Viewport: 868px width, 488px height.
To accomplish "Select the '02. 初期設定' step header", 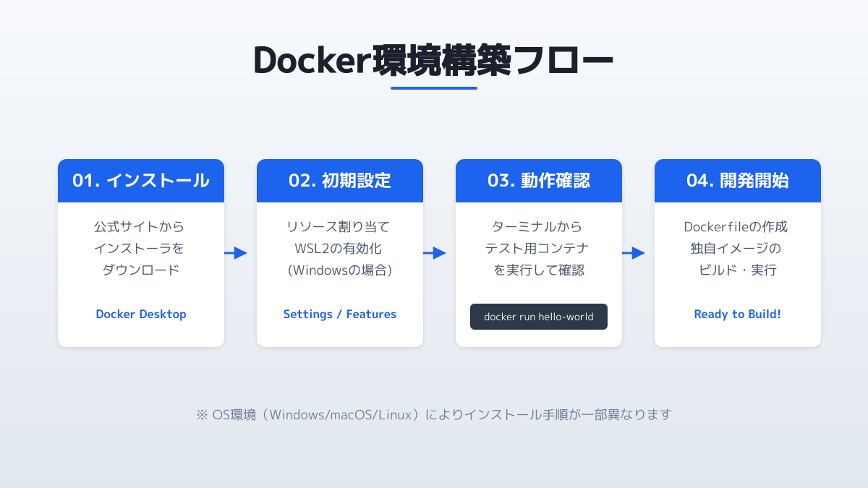I will pyautogui.click(x=340, y=181).
